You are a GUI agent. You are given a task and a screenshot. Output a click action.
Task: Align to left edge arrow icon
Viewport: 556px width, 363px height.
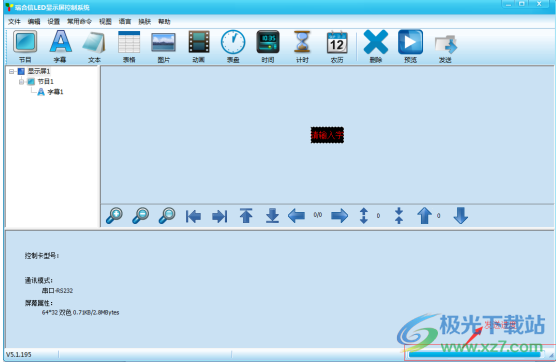pyautogui.click(x=193, y=216)
